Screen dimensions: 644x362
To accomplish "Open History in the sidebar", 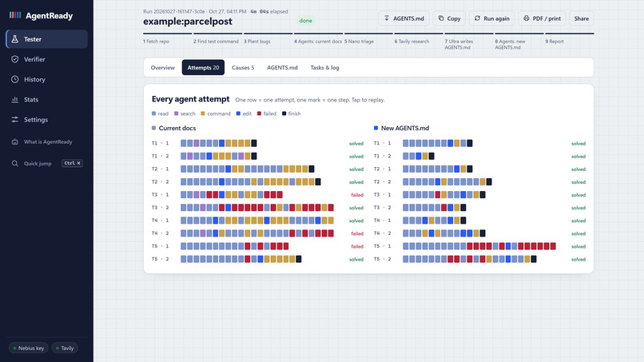I will coord(47,79).
